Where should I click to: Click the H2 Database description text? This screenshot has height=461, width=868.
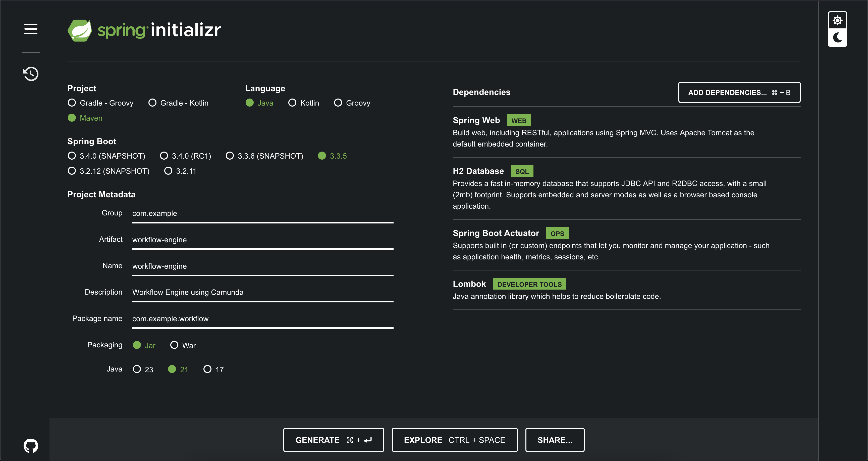point(610,195)
